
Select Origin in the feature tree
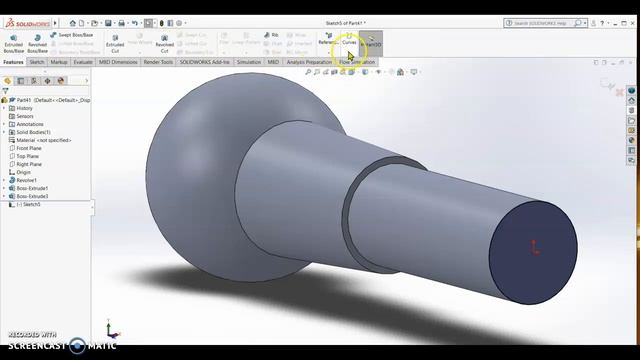pos(20,172)
